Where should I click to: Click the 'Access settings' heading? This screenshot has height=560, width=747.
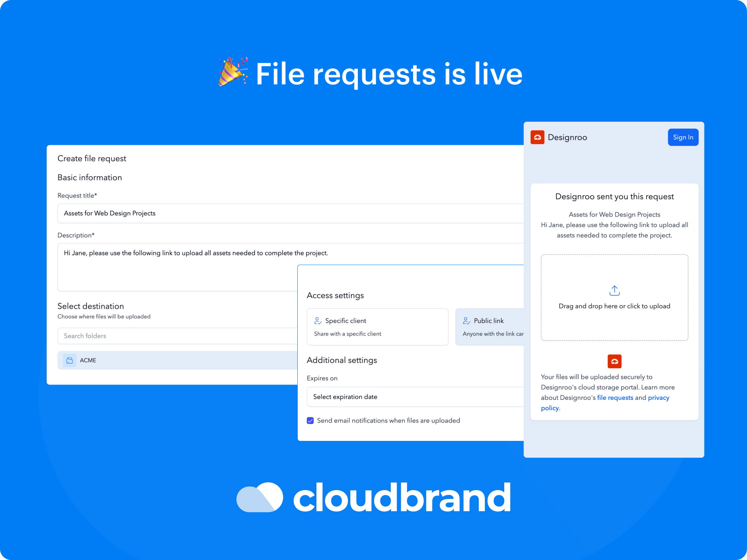335,295
